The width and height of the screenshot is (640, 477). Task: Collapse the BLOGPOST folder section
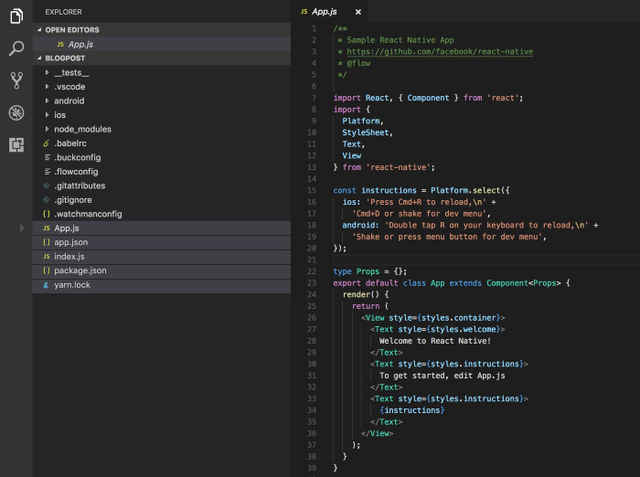tap(39, 58)
